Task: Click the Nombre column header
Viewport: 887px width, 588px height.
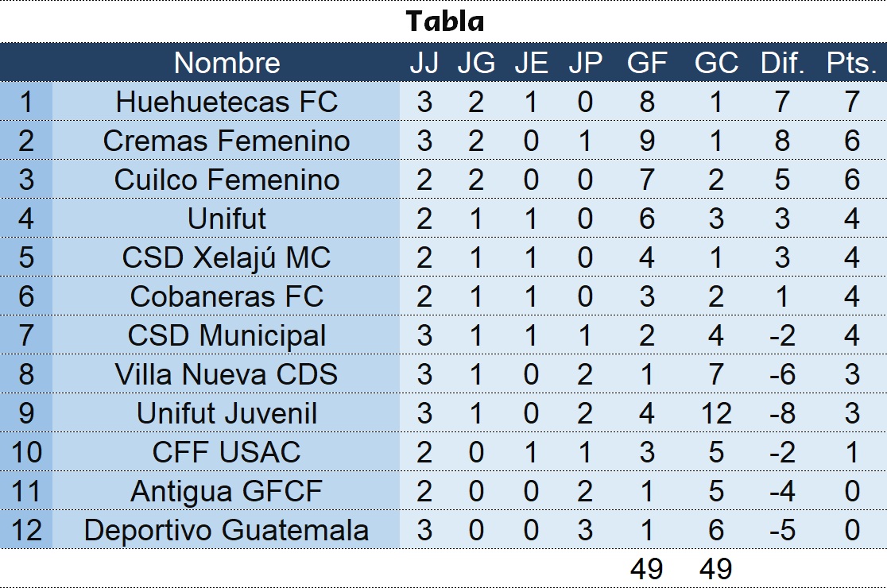Action: [x=227, y=63]
